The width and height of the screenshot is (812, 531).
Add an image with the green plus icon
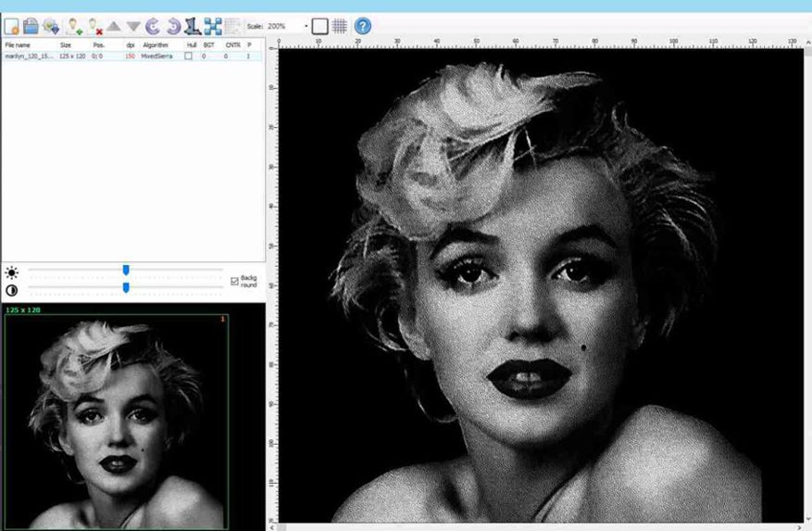75,26
